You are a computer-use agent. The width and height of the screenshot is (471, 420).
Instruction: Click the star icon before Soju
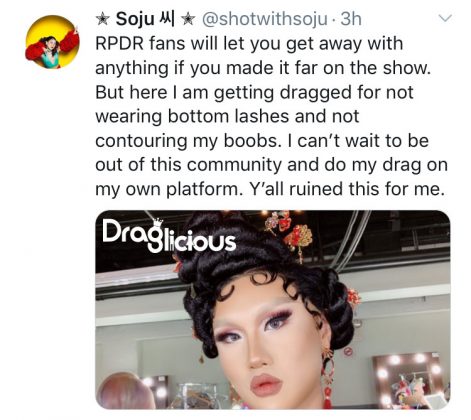(x=103, y=20)
